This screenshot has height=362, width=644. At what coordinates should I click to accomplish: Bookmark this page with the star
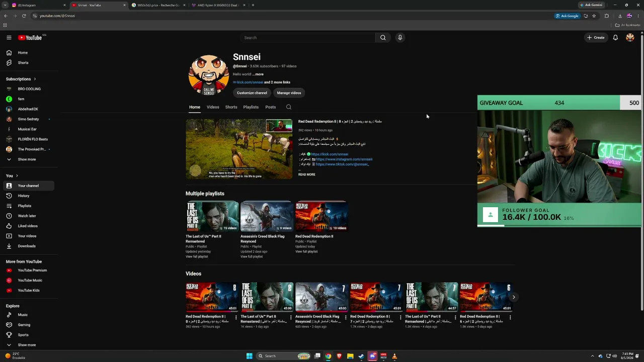[x=594, y=16]
